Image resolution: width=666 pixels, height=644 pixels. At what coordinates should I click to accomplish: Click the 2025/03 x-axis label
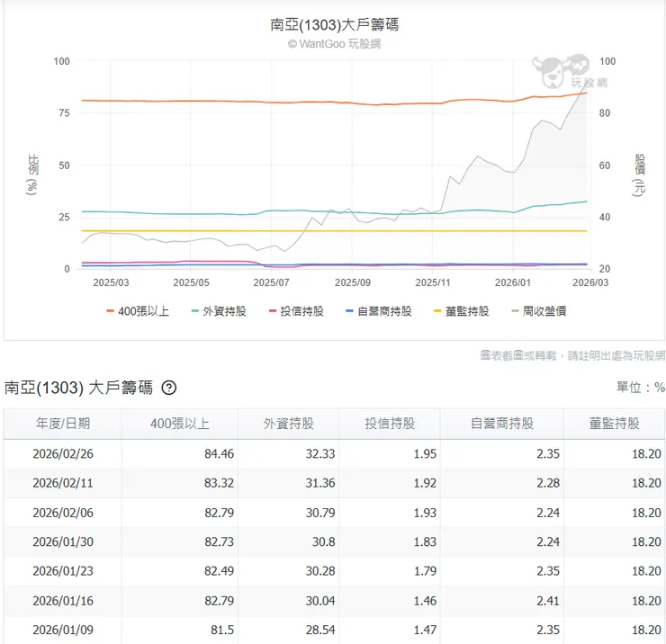(x=111, y=282)
